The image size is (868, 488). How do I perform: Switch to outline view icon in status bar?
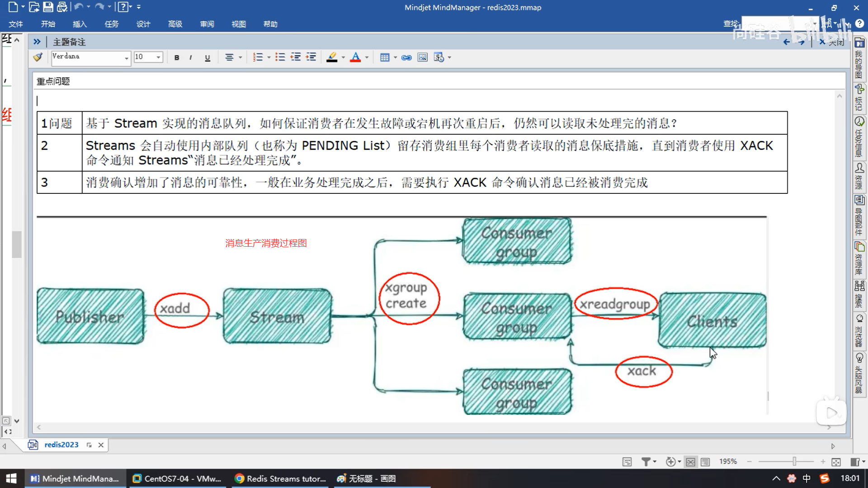pos(705,461)
